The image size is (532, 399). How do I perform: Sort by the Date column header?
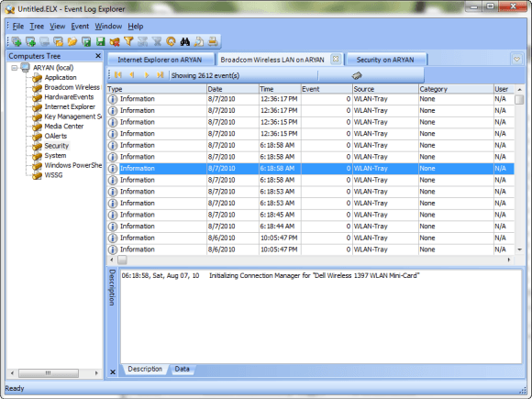click(233, 89)
